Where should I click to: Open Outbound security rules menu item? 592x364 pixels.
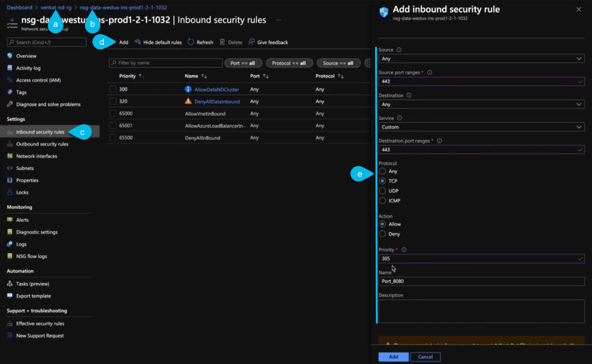click(42, 144)
